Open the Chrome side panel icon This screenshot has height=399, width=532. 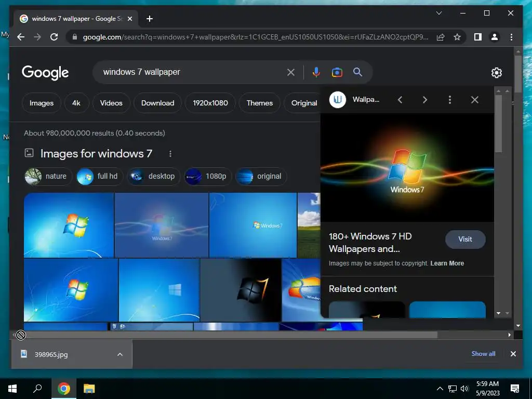tap(478, 37)
